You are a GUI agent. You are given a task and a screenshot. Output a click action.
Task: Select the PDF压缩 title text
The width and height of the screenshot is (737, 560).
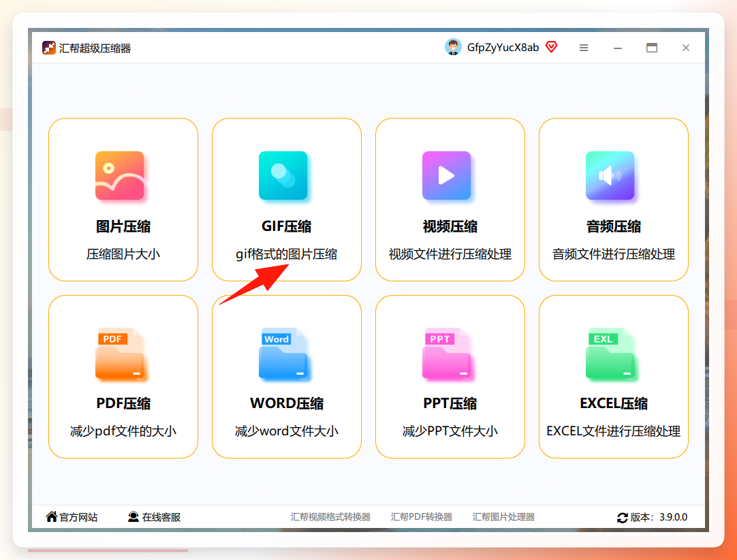pyautogui.click(x=123, y=403)
